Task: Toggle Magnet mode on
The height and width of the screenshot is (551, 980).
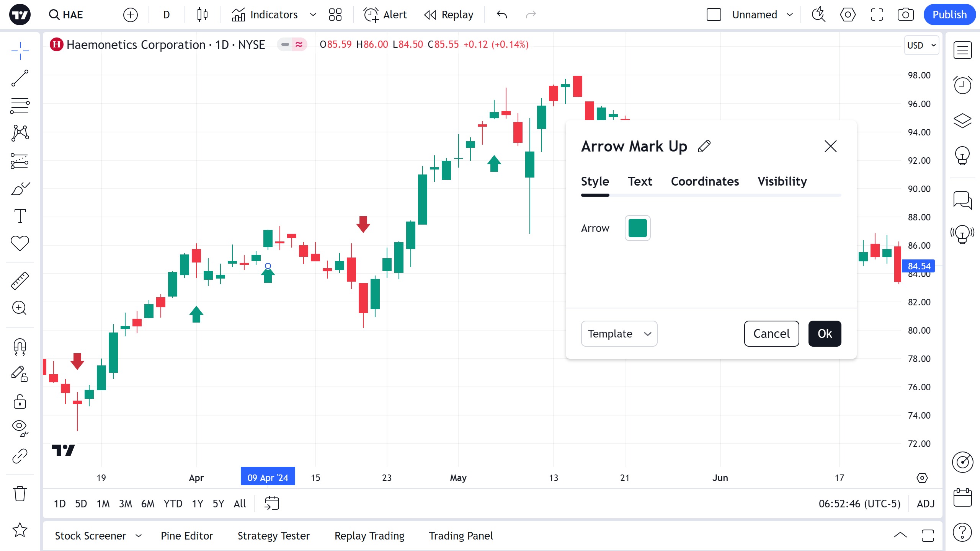Action: (20, 347)
